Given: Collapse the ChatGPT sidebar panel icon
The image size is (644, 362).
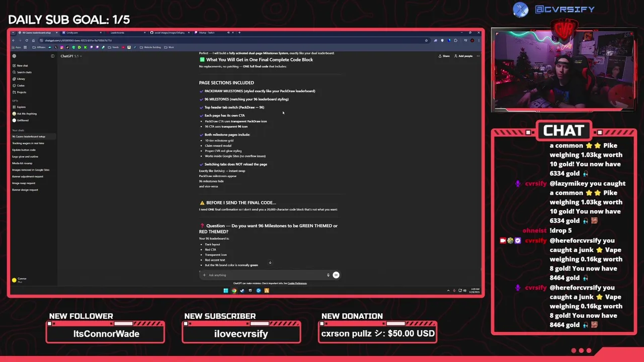Looking at the screenshot, I should click(x=52, y=56).
